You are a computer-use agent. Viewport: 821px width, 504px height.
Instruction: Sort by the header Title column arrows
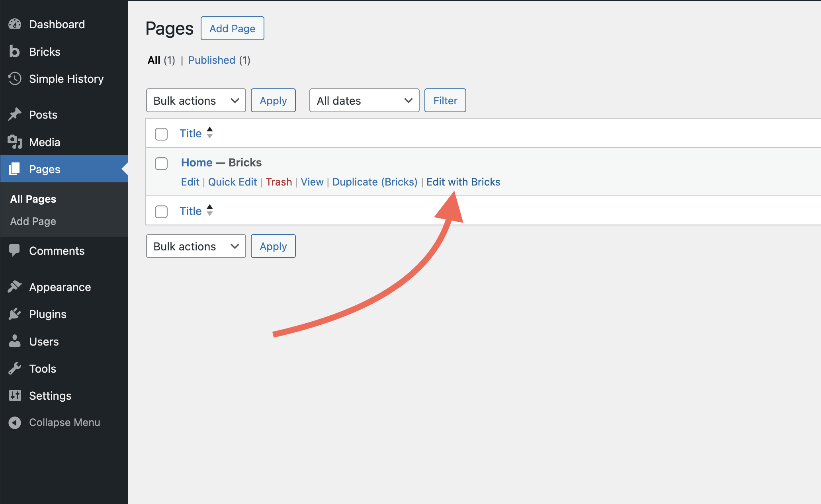click(x=210, y=133)
